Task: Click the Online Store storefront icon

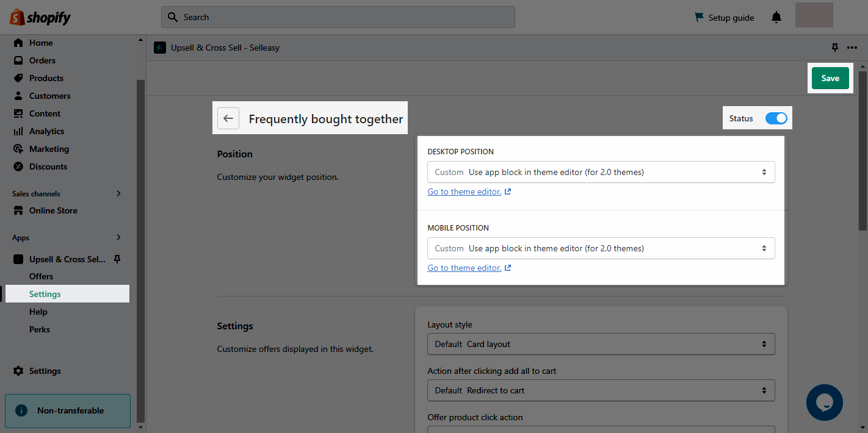Action: [x=18, y=210]
